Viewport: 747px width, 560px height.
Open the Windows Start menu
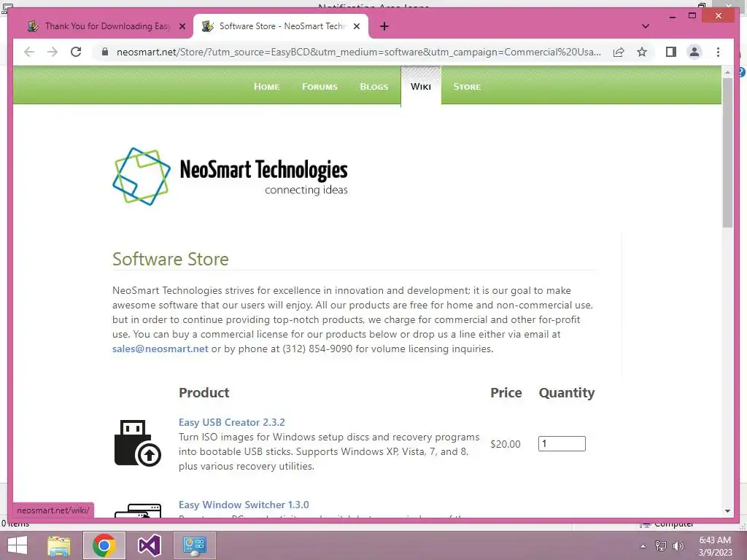(18, 545)
